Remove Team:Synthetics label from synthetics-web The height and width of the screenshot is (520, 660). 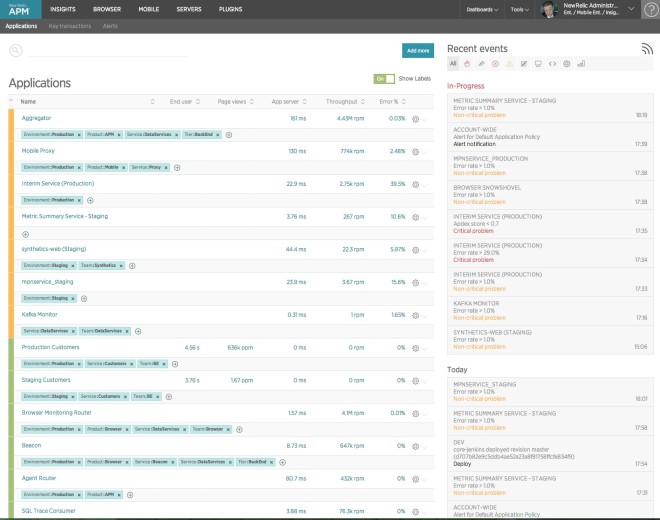[121, 266]
